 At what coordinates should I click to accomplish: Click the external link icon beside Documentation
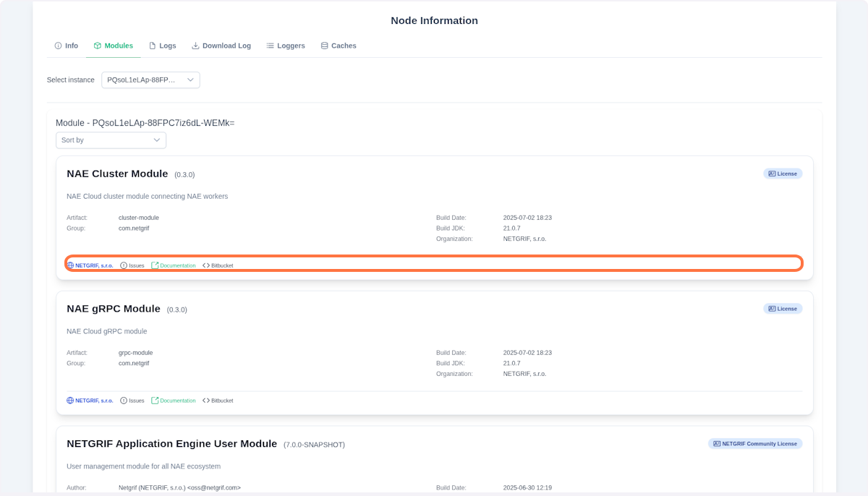point(153,265)
